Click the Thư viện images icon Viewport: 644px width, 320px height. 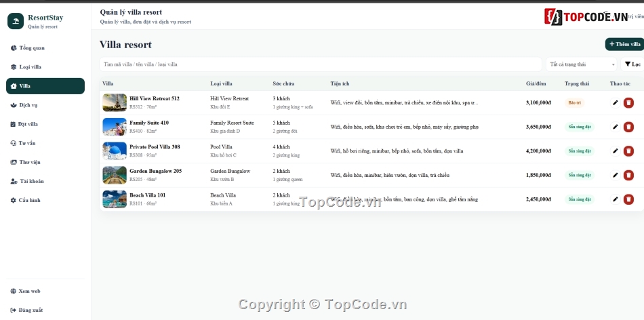(14, 162)
